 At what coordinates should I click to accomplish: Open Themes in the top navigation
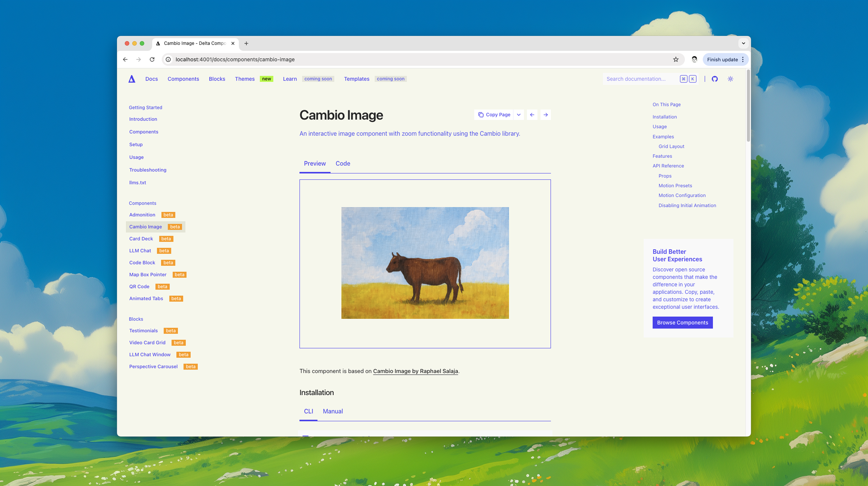[x=245, y=79]
